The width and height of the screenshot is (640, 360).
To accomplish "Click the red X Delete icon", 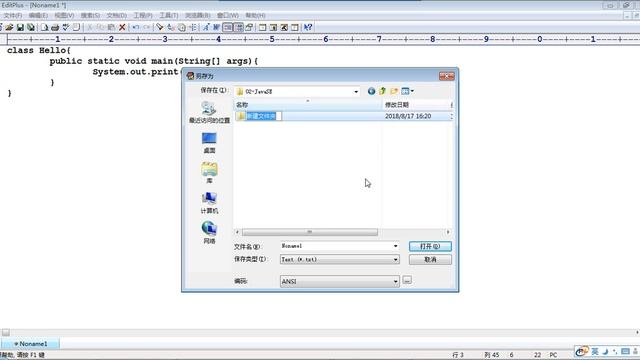I will click(122, 27).
